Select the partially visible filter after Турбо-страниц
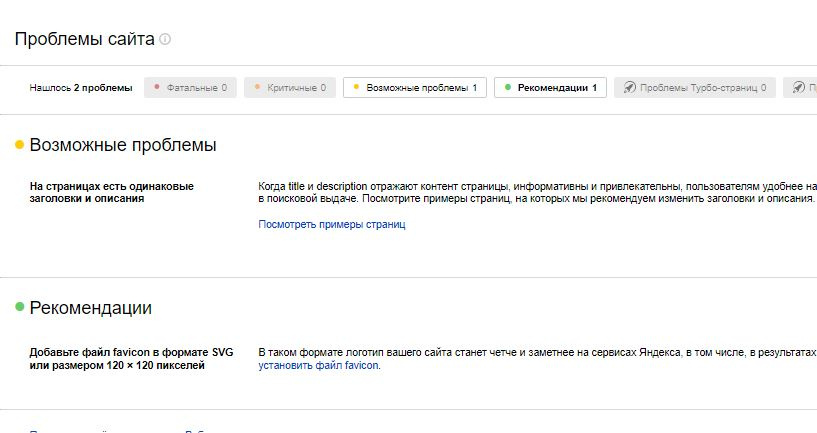 (x=801, y=88)
